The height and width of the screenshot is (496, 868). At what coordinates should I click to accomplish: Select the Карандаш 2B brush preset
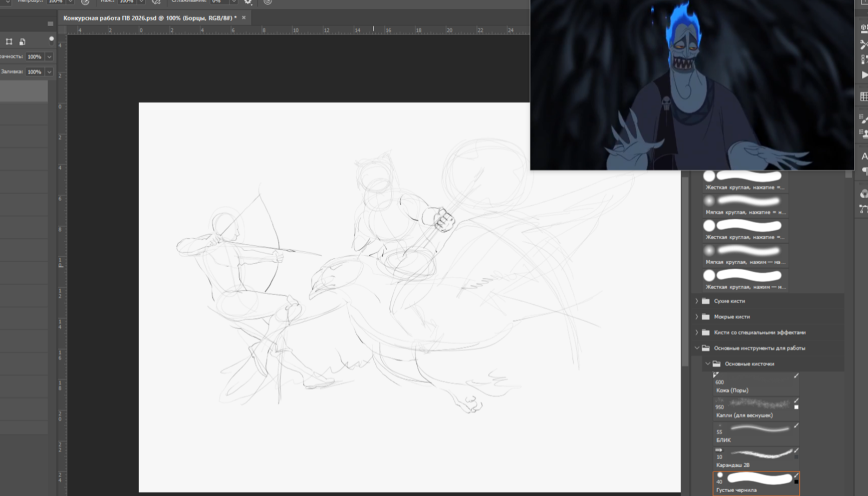756,458
